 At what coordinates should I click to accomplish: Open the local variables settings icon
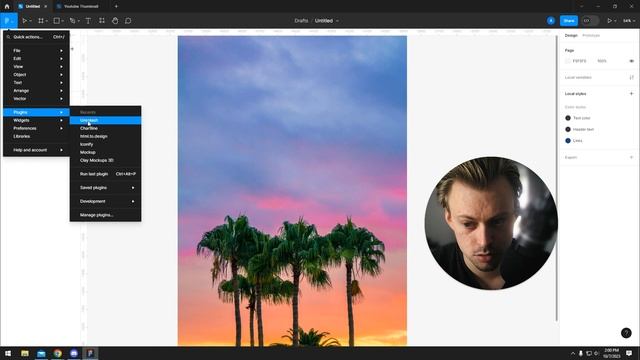coord(631,77)
